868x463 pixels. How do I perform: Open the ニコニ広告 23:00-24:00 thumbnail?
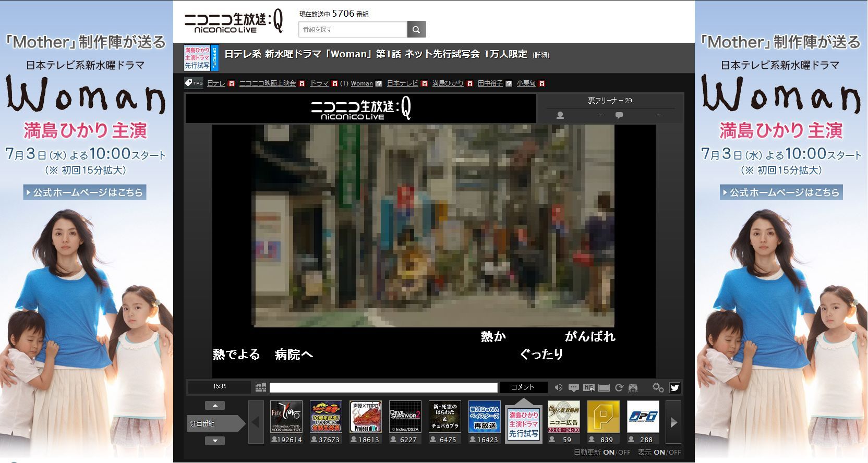pos(564,417)
